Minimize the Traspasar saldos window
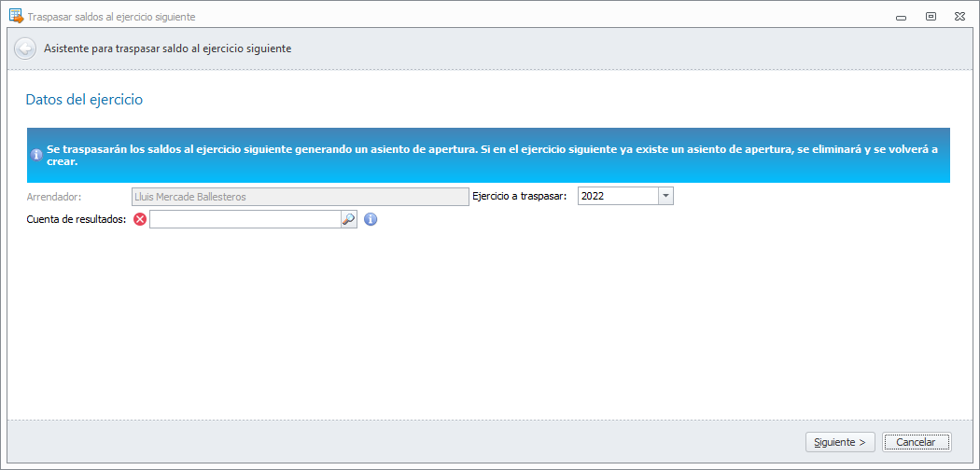 [x=901, y=18]
